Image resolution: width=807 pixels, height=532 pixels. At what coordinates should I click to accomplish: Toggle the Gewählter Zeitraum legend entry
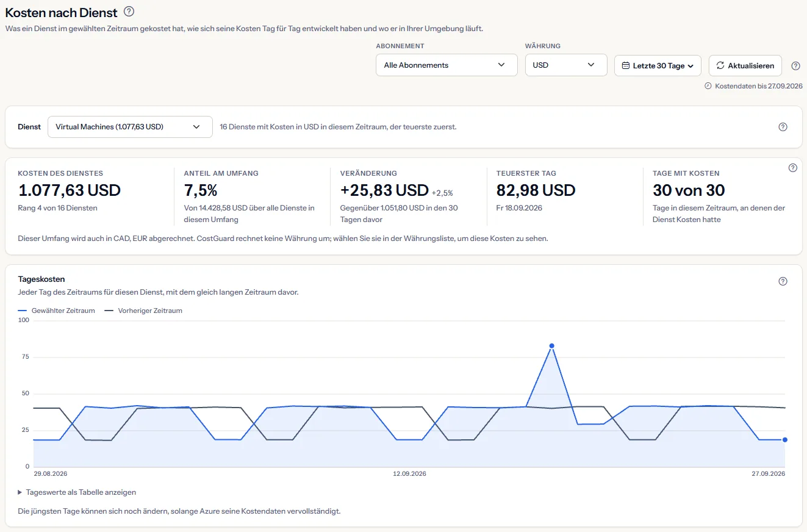pos(57,311)
